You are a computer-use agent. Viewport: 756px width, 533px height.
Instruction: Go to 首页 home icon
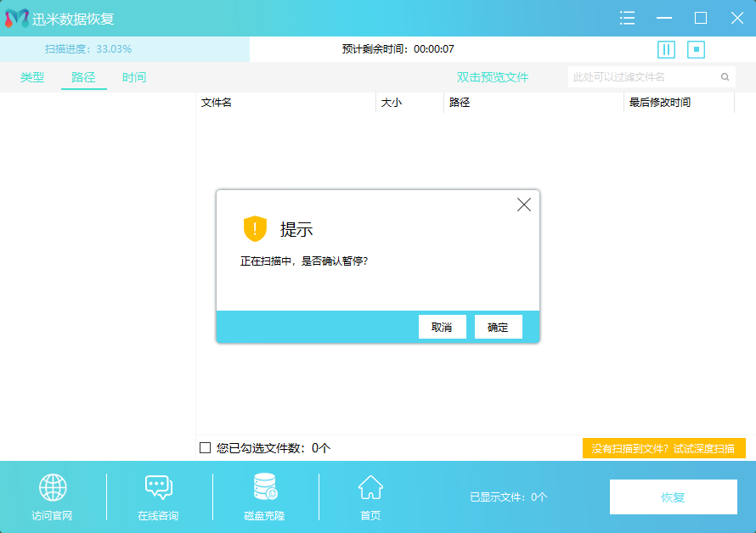370,487
